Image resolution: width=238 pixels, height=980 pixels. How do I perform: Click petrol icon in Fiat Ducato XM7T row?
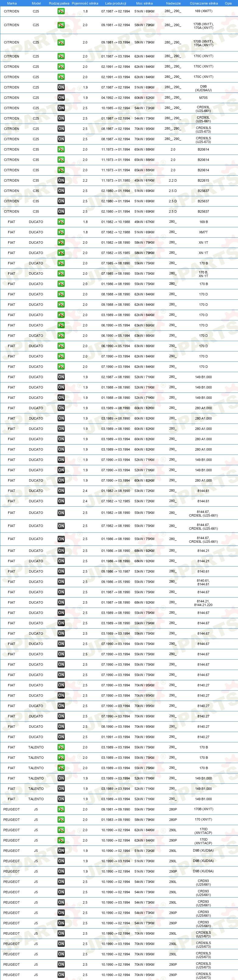coord(61,232)
